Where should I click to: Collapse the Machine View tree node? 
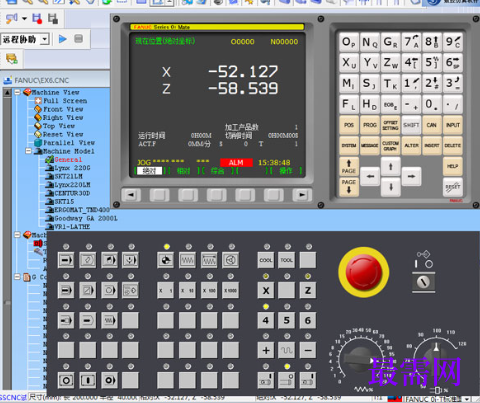click(17, 92)
